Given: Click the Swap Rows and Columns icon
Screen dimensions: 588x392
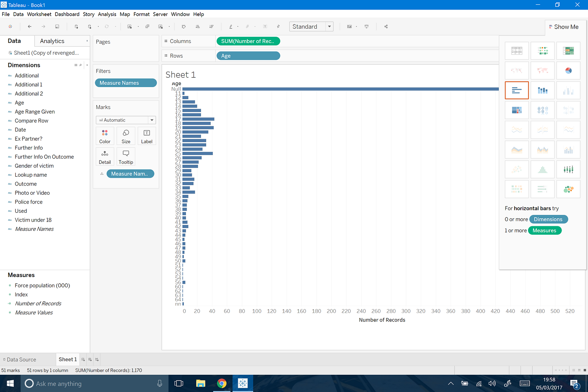Looking at the screenshot, I should 184,26.
